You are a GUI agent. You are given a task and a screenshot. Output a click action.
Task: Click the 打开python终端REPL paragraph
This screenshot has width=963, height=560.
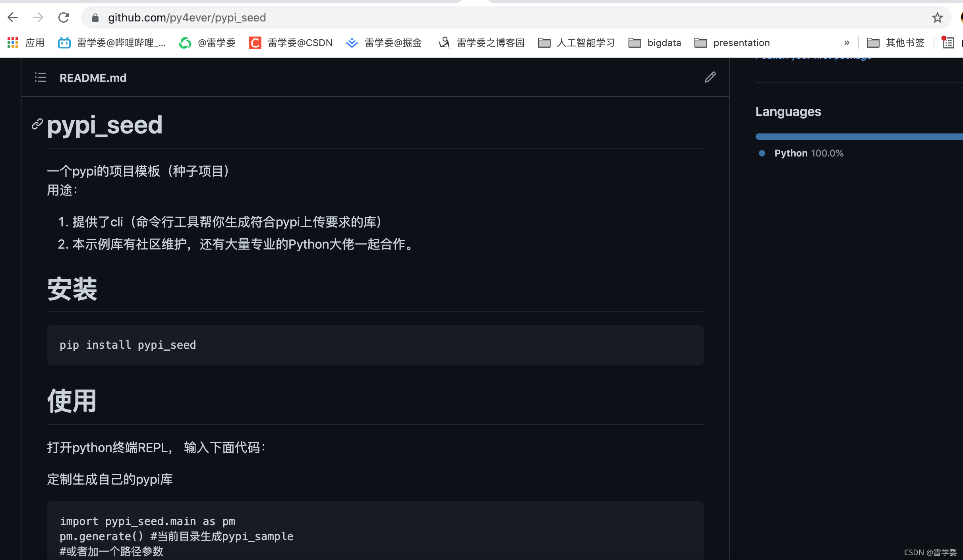point(156,448)
